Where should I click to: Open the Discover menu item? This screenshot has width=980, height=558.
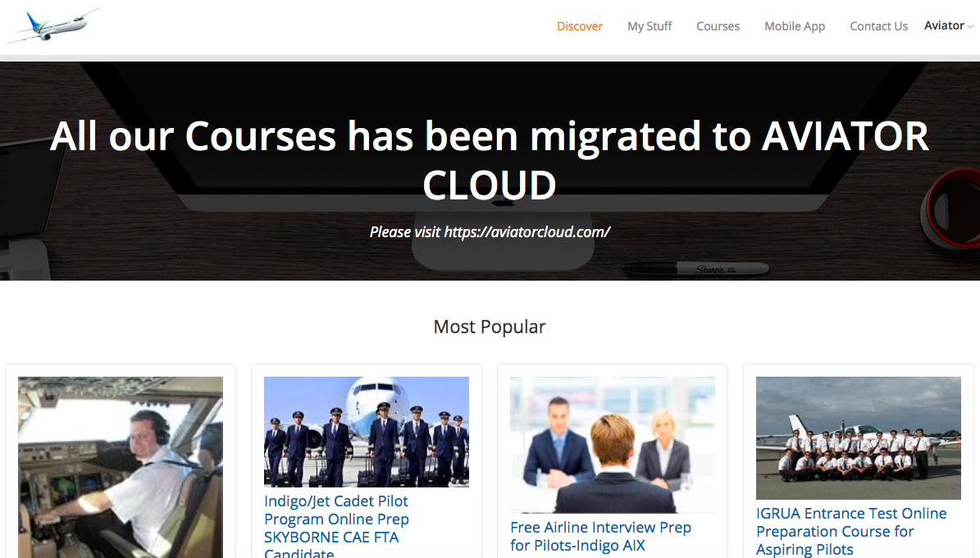(579, 26)
